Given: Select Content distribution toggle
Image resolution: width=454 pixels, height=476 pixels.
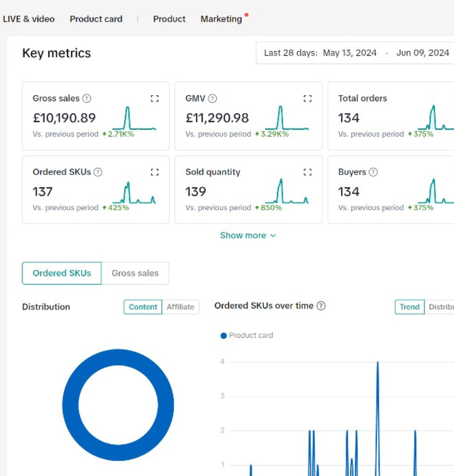Looking at the screenshot, I should [x=143, y=307].
